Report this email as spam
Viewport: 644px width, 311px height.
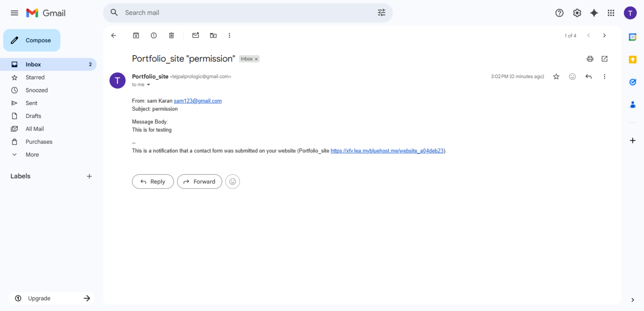tap(153, 35)
